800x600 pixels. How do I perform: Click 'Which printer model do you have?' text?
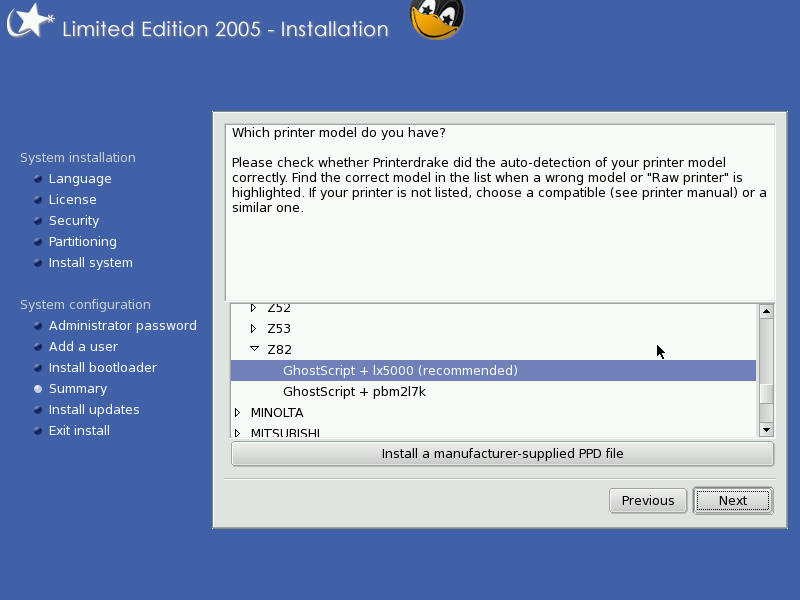tap(339, 133)
